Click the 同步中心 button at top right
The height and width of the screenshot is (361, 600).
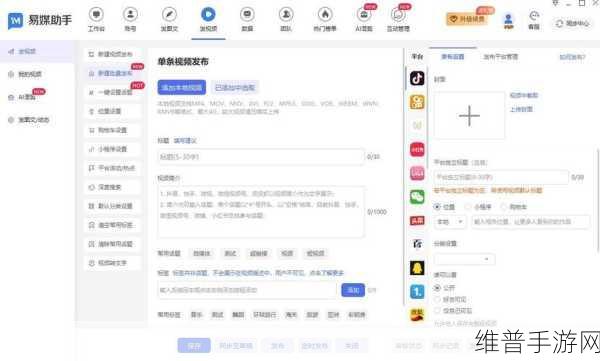[x=573, y=23]
